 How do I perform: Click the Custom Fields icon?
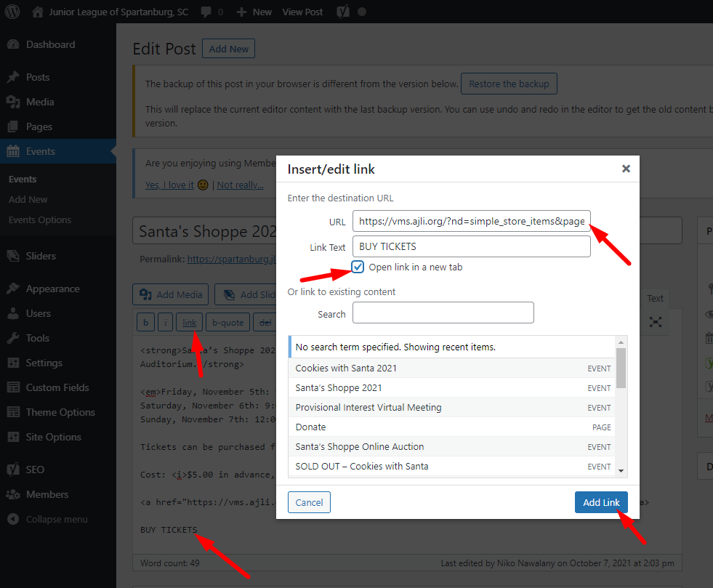pyautogui.click(x=13, y=387)
